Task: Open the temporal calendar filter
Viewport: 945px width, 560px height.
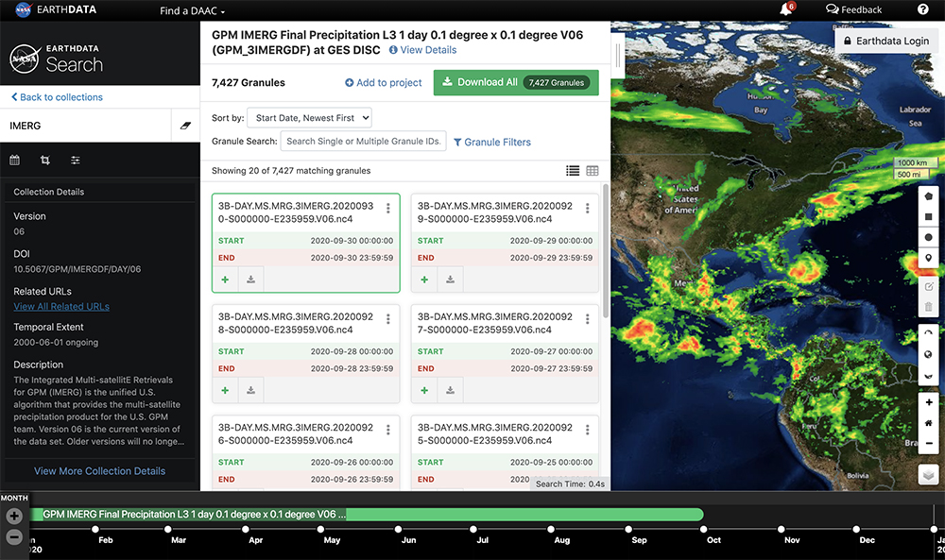Action: 15,161
